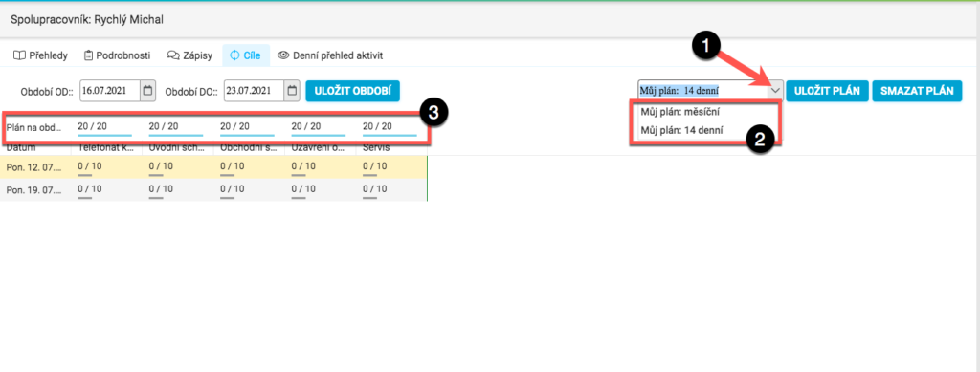Click Telefonát 0 / 10 in Pon. 12. 07 row
The width and height of the screenshot is (980, 372).
tap(90, 166)
